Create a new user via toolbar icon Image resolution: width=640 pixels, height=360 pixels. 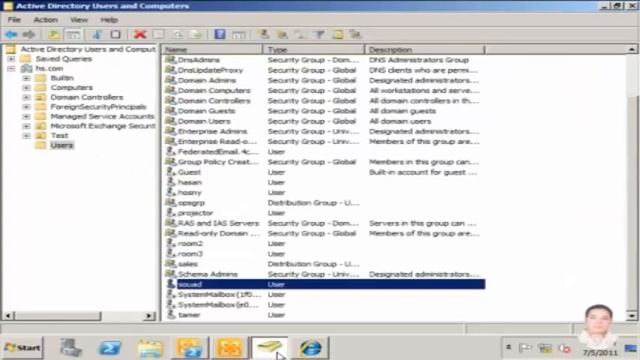264,35
